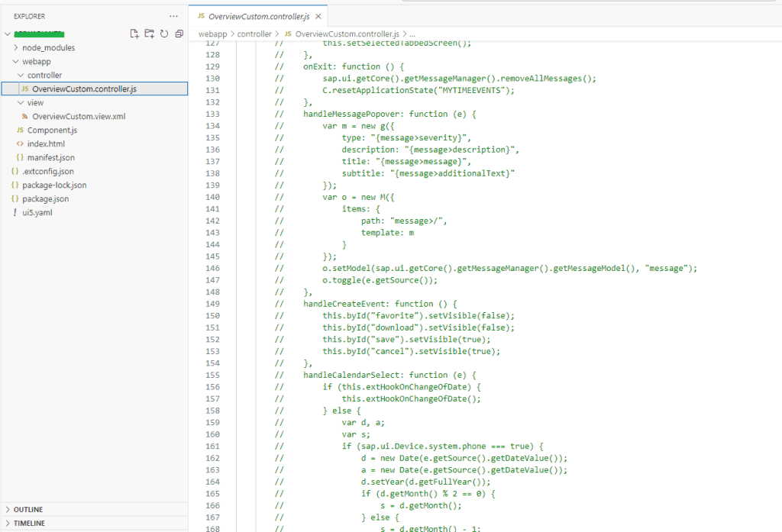Open index.html file
The image size is (782, 532).
click(x=95, y=143)
